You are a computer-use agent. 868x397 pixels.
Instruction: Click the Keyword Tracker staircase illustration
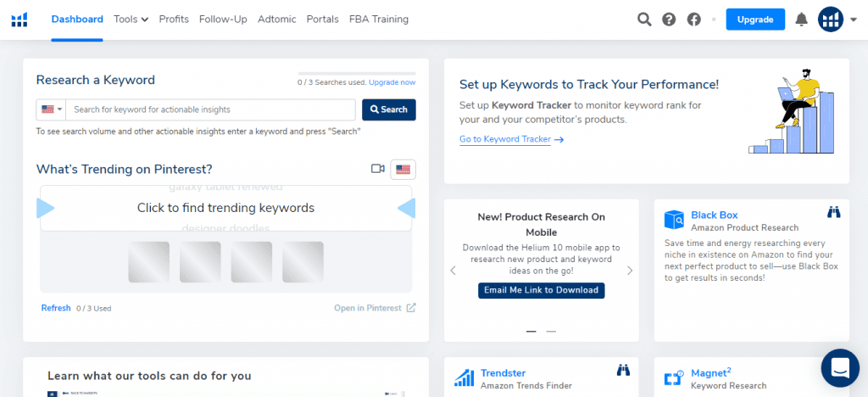coord(792,111)
